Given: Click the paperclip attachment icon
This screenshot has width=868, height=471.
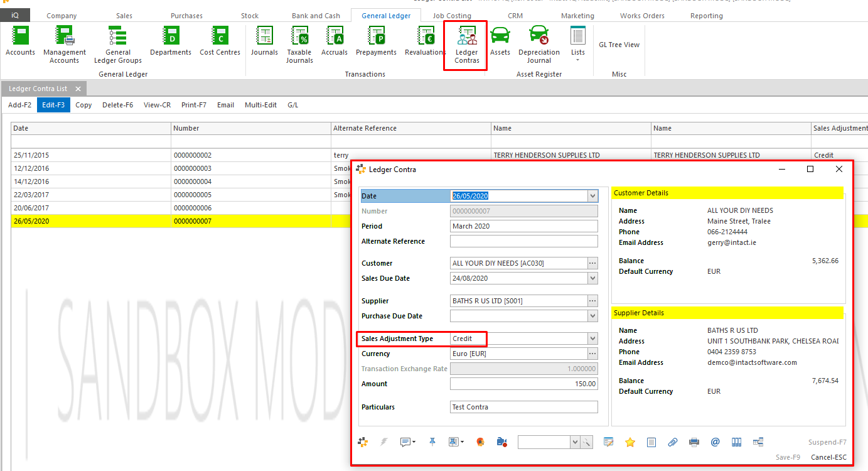Looking at the screenshot, I should point(672,442).
